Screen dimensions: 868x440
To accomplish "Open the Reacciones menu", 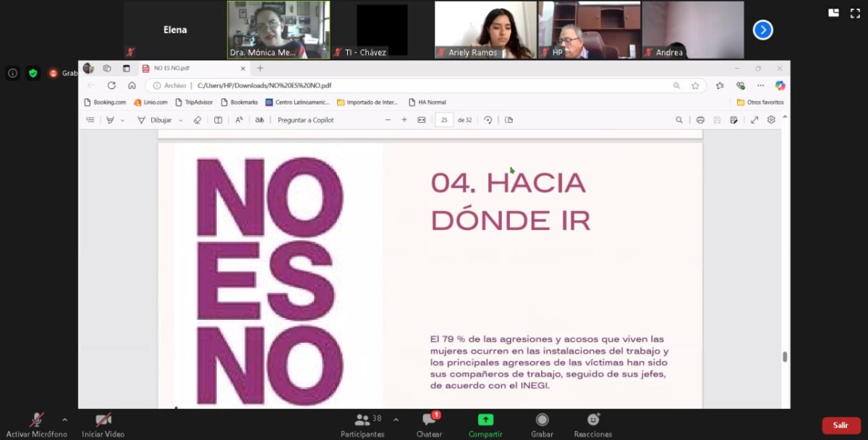I will point(593,425).
